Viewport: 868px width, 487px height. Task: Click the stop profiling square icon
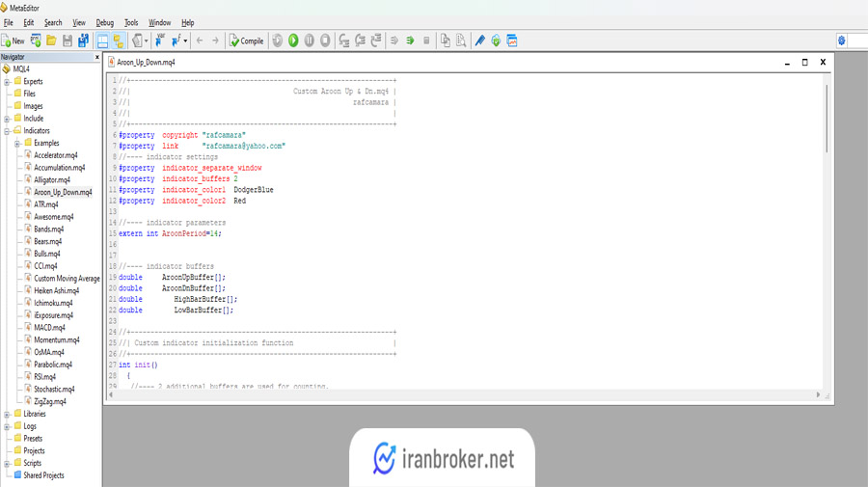pos(426,41)
